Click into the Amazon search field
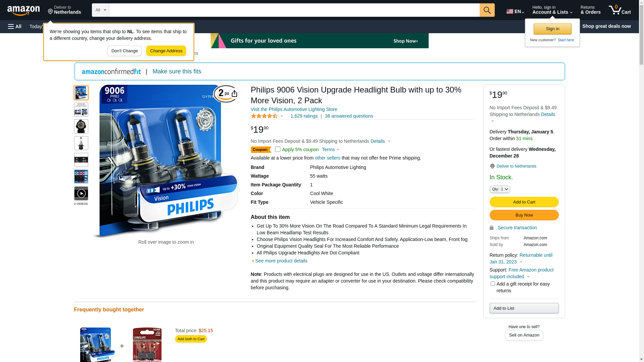 click(294, 10)
